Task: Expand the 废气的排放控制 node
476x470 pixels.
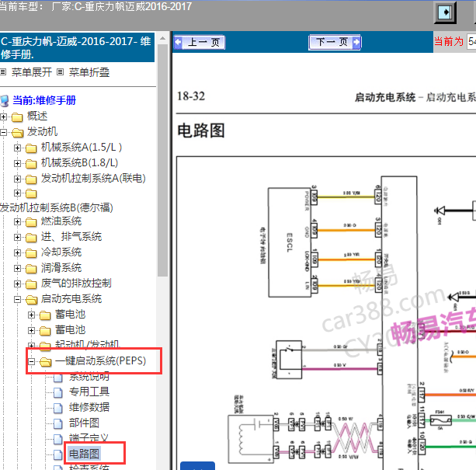Action: point(17,284)
